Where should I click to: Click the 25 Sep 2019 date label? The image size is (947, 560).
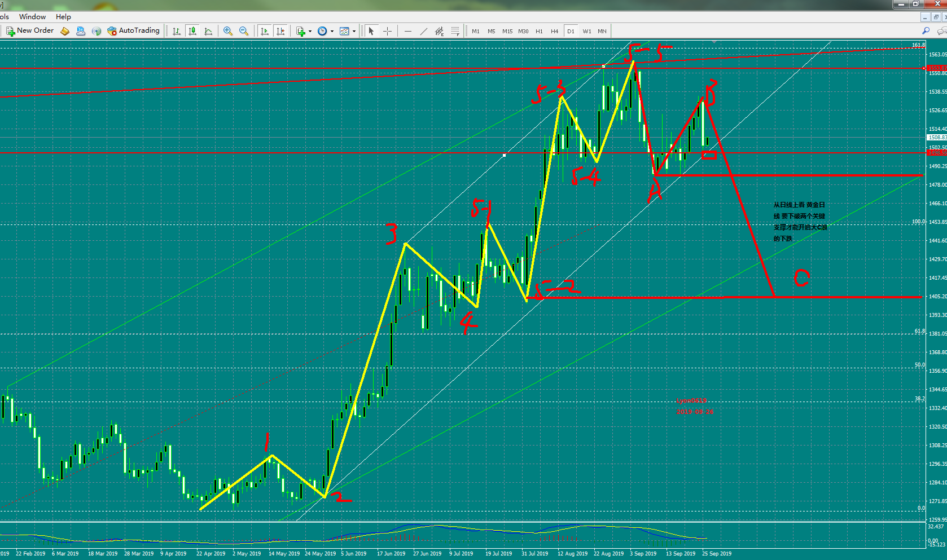[x=717, y=554]
